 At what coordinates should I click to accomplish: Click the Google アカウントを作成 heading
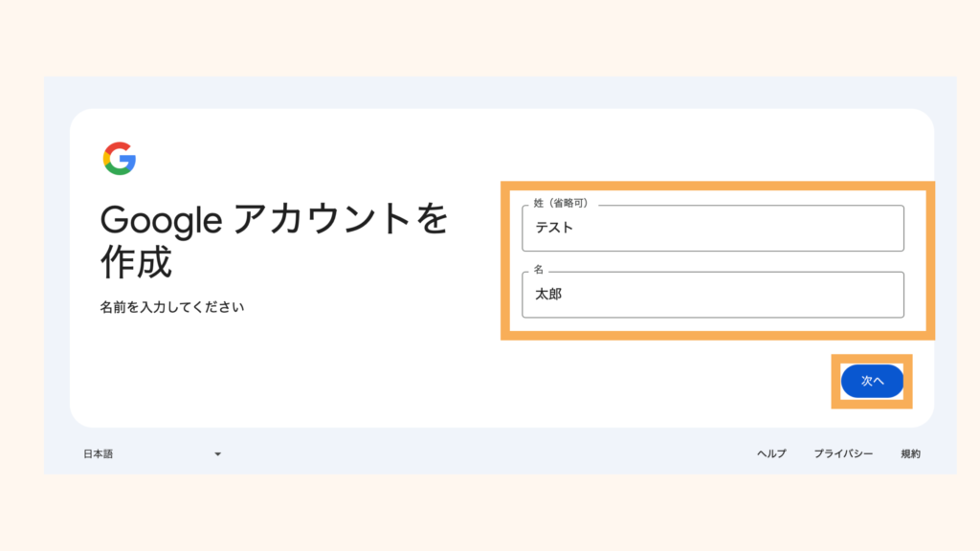pos(273,239)
